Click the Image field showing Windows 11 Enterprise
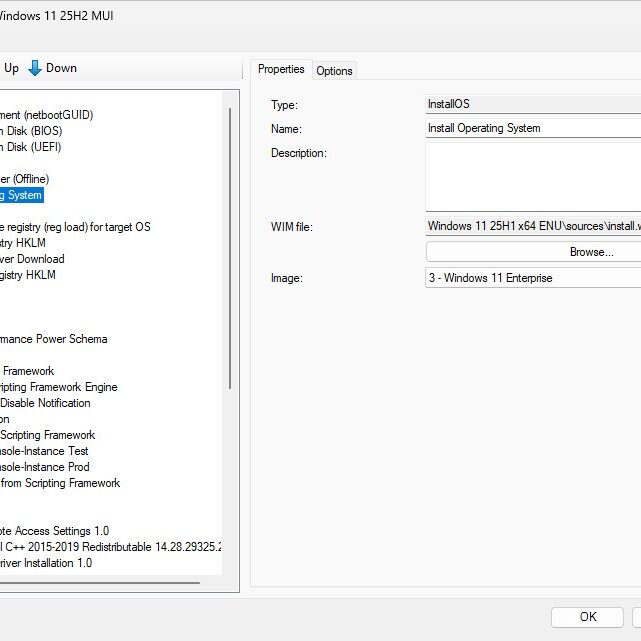The width and height of the screenshot is (641, 641). 533,278
